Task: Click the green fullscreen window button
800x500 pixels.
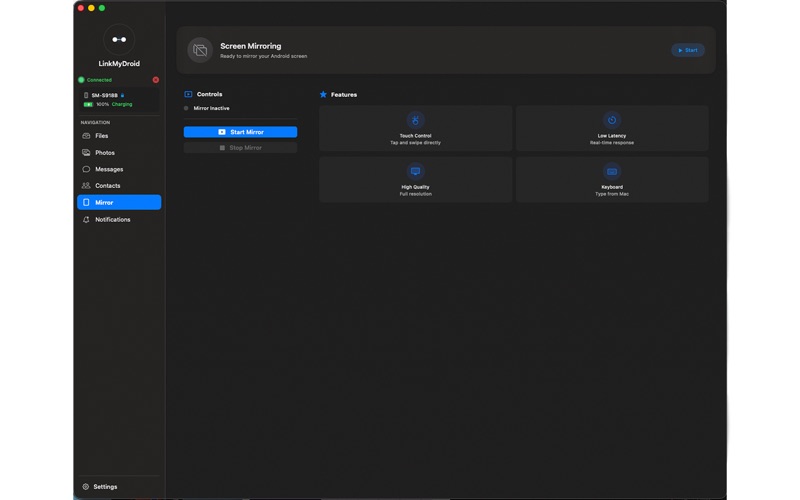Action: tap(102, 8)
